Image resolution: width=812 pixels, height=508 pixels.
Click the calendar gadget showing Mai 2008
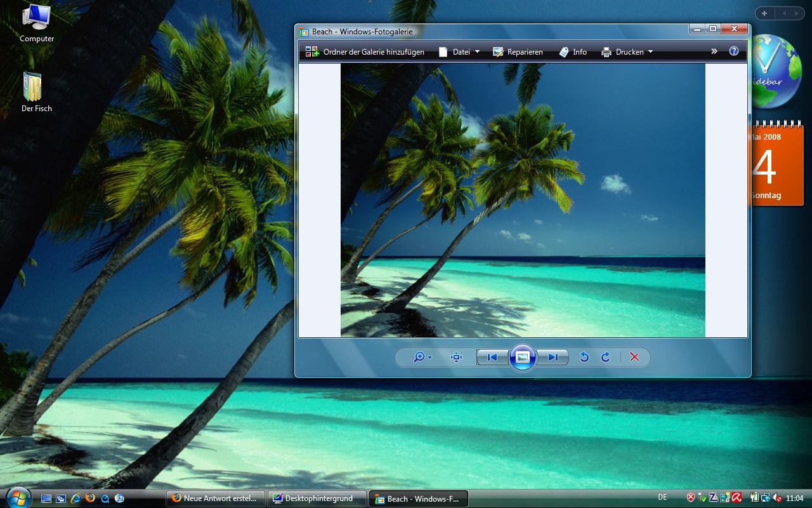pos(777,163)
